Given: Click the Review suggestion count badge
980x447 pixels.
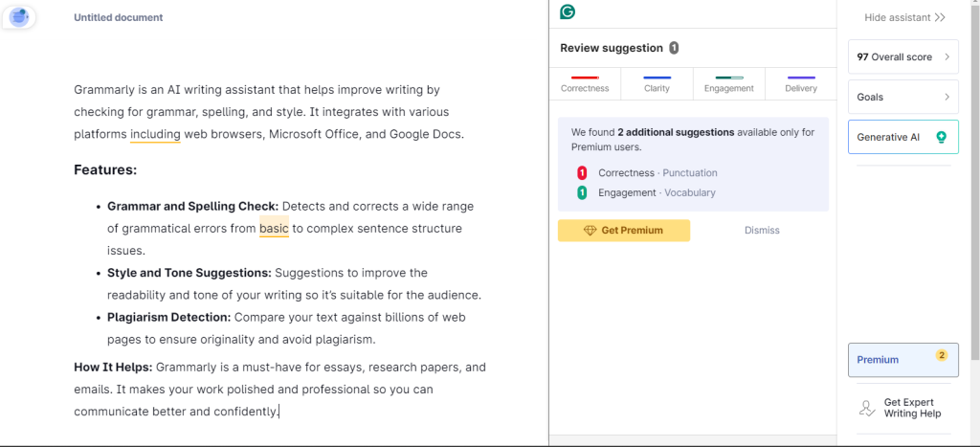Looking at the screenshot, I should tap(674, 48).
